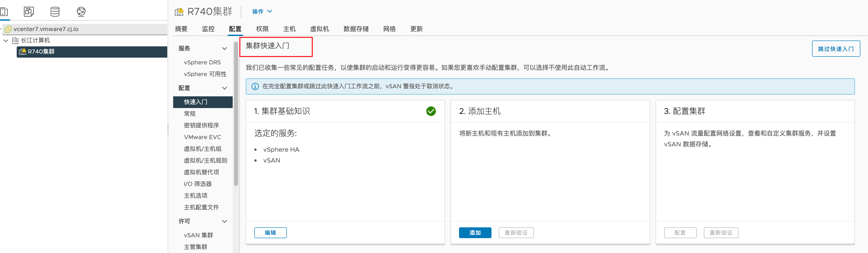The height and width of the screenshot is (253, 868).
Task: Collapse the 服务 sidebar section
Action: 224,48
